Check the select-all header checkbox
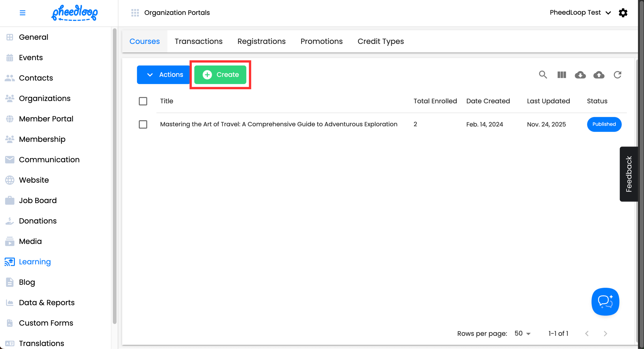 click(143, 101)
